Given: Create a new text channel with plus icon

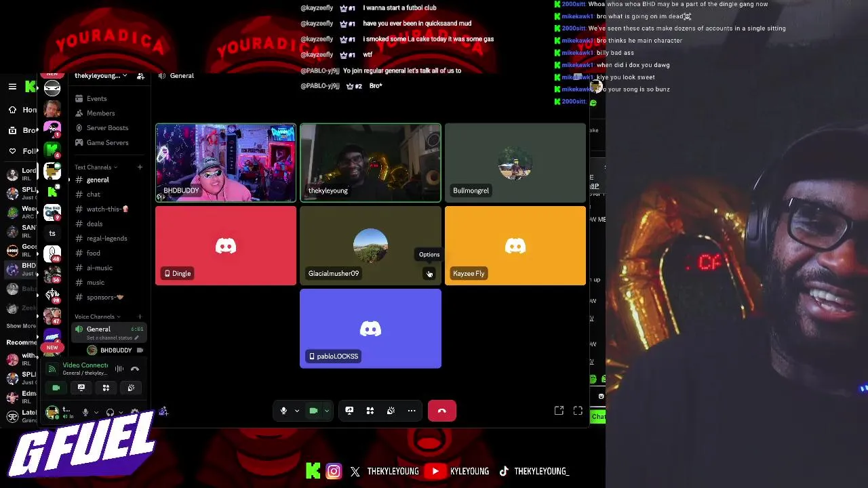Looking at the screenshot, I should pyautogui.click(x=140, y=167).
